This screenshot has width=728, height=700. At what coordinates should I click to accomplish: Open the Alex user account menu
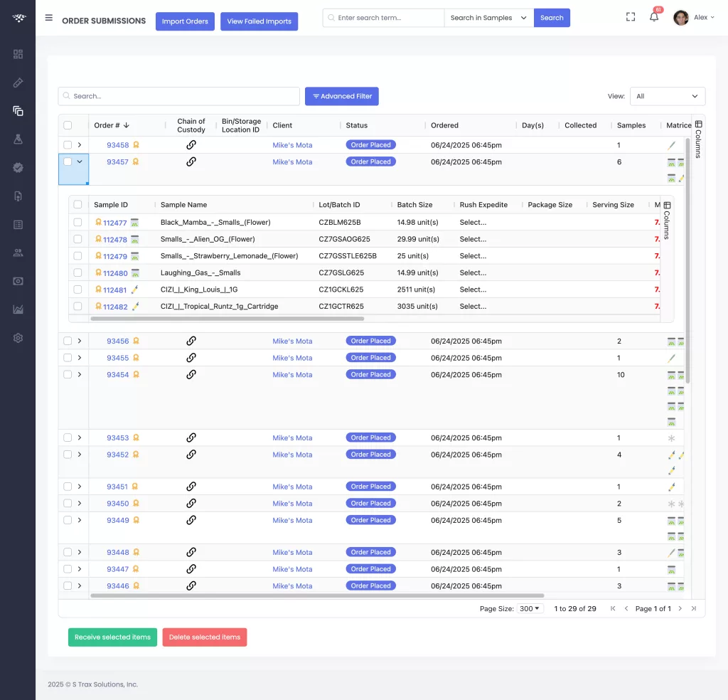[694, 18]
